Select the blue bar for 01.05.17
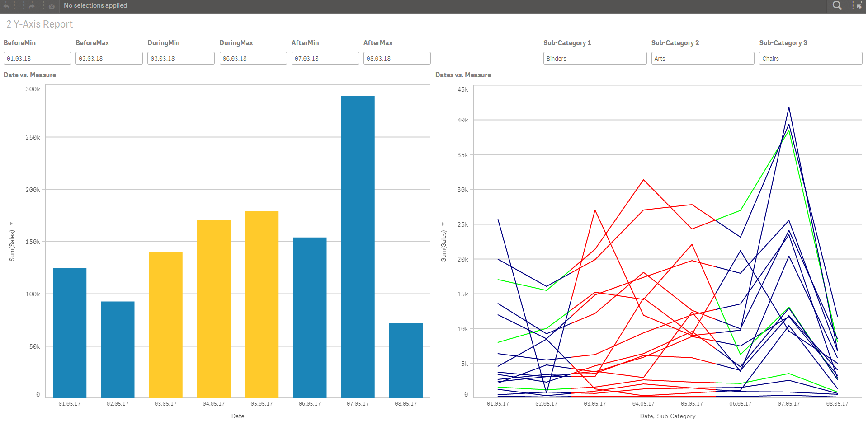The height and width of the screenshot is (425, 868). (x=70, y=333)
